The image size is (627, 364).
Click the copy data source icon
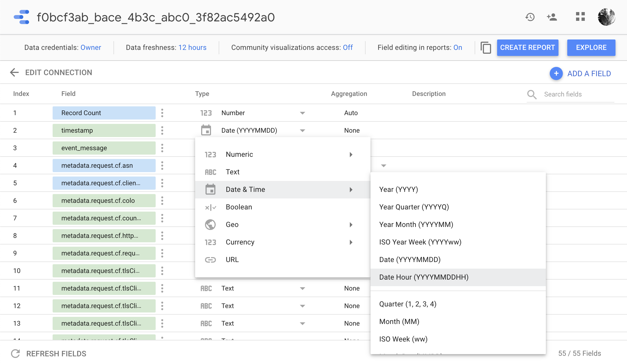(x=486, y=48)
